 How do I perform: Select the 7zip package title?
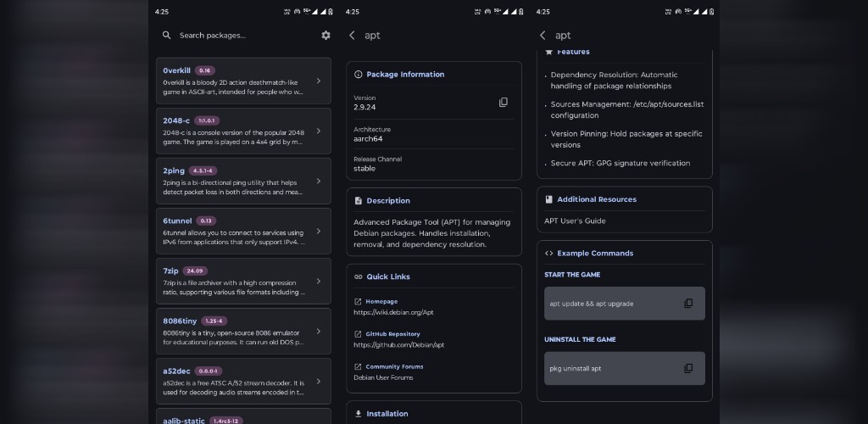(170, 271)
